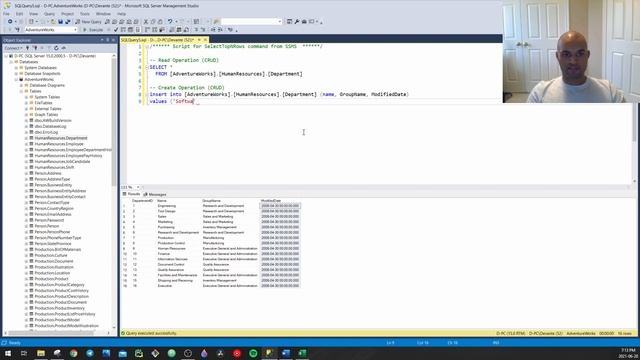Viewport: 640px width, 360px height.
Task: Select the HumanResources.Employee table
Action: (59, 144)
